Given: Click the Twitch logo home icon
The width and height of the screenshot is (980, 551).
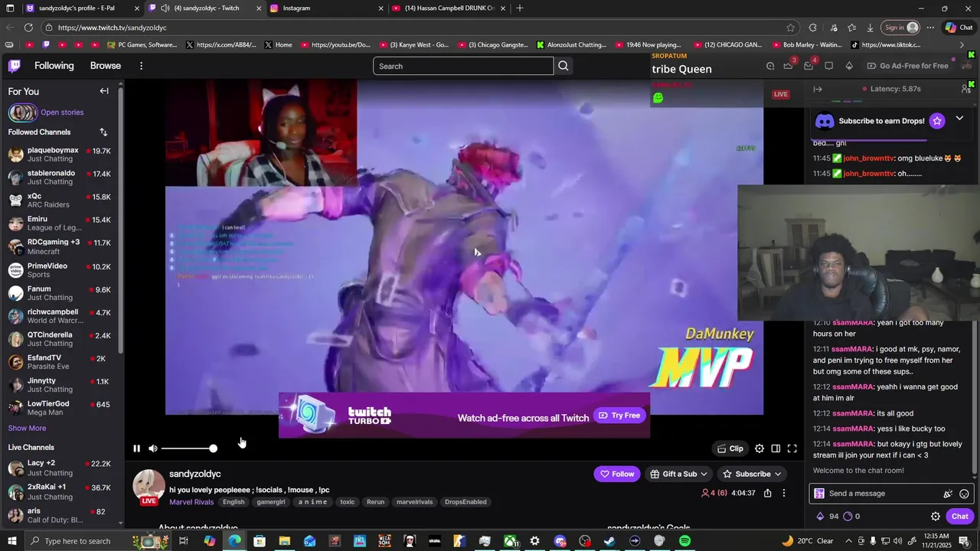Looking at the screenshot, I should 15,66.
